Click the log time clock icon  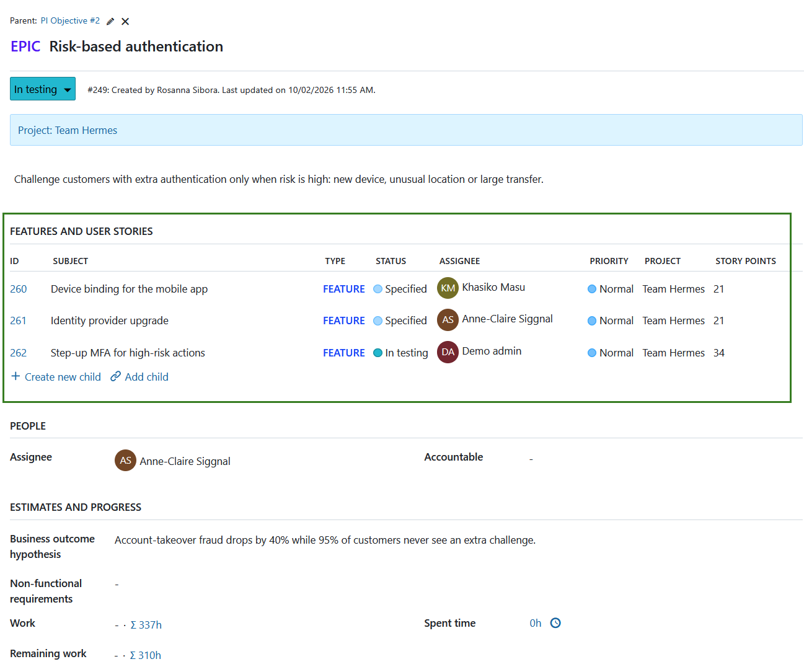tap(555, 623)
